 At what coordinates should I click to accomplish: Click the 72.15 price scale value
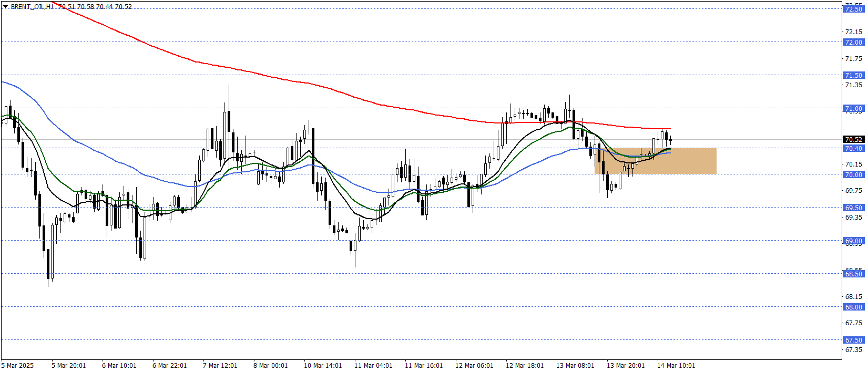(853, 32)
